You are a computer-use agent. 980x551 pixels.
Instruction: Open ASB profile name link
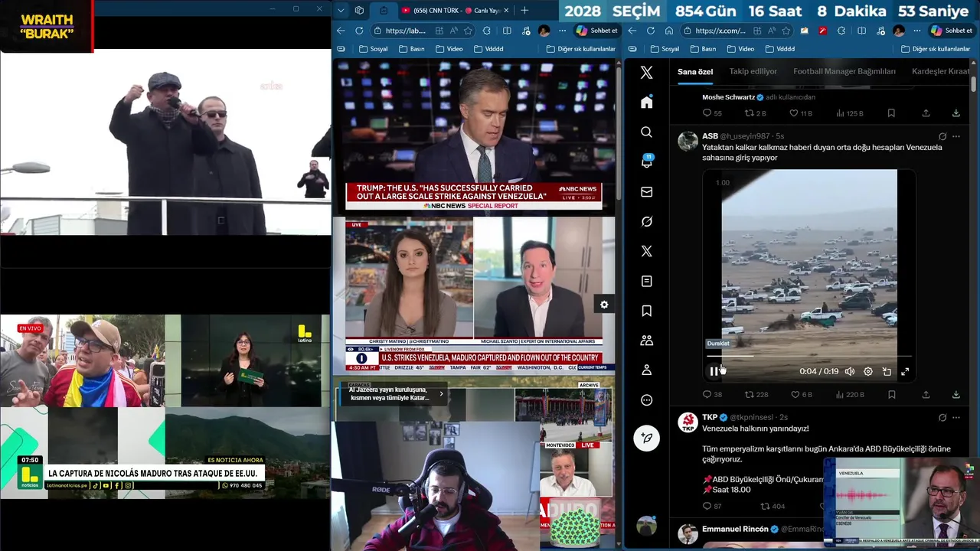pos(710,136)
